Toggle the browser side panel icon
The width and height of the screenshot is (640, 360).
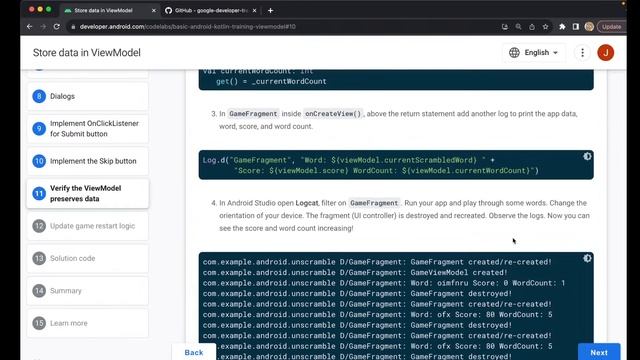[x=576, y=27]
